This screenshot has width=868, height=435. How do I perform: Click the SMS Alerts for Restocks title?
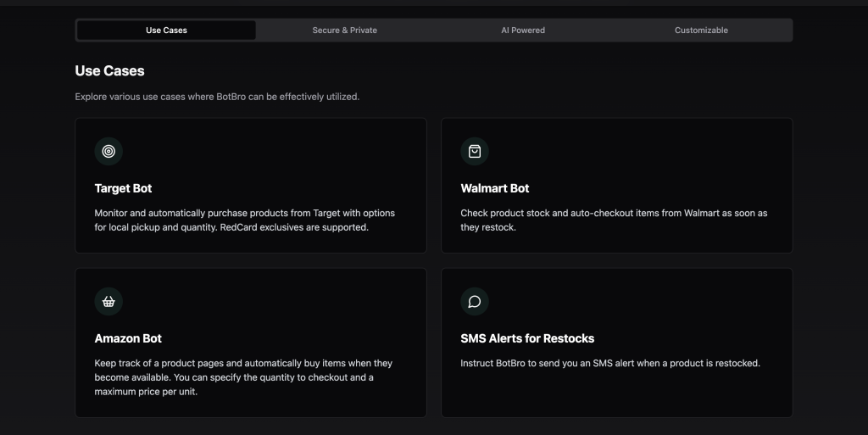pyautogui.click(x=527, y=338)
